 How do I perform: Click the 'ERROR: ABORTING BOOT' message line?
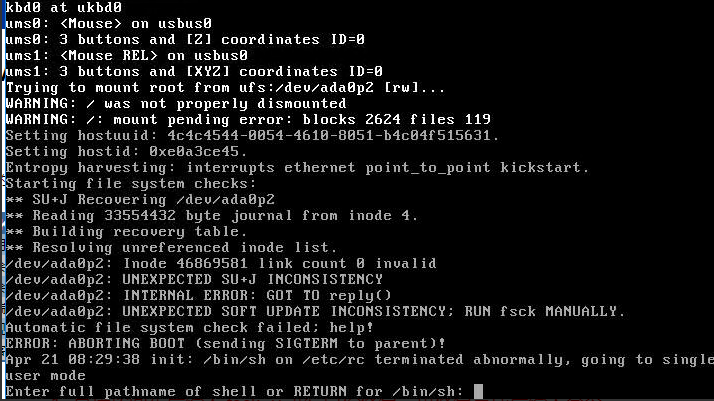tap(225, 343)
